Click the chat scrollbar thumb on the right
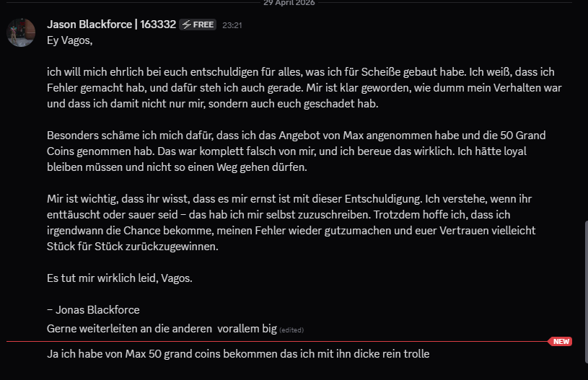 tap(586, 292)
